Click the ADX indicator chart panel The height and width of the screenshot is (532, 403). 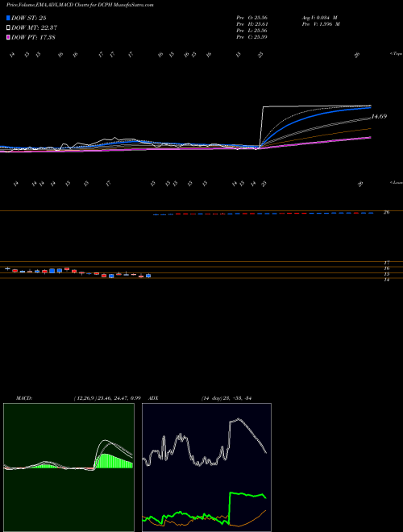[x=206, y=468]
